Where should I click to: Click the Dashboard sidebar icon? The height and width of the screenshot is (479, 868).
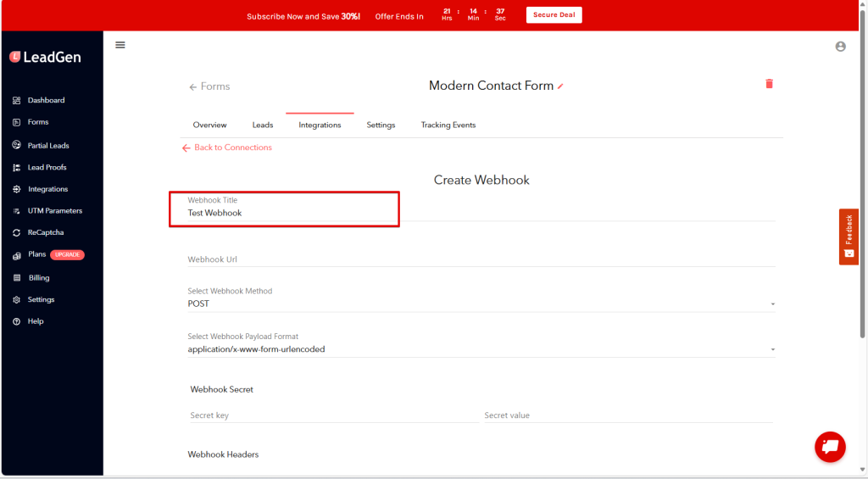point(16,100)
